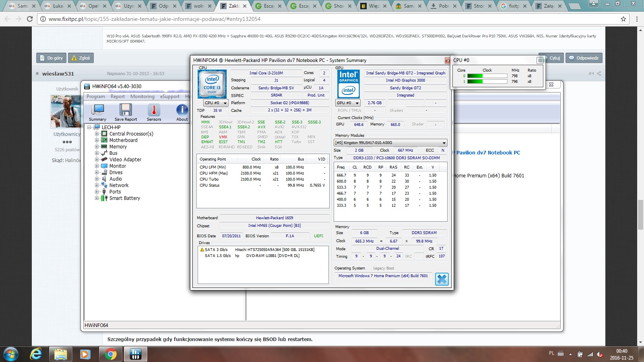Click the PL input language indicator
This screenshot has height=362, width=644.
(x=551, y=353)
